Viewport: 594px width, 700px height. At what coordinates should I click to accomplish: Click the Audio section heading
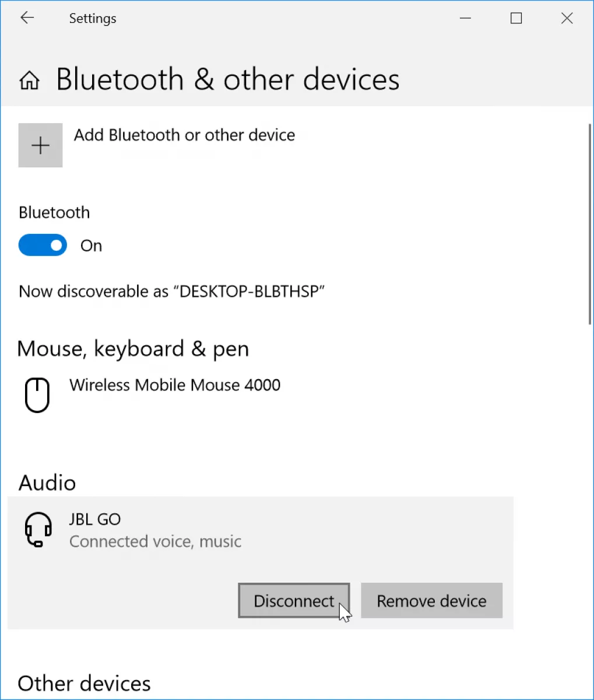(x=47, y=483)
